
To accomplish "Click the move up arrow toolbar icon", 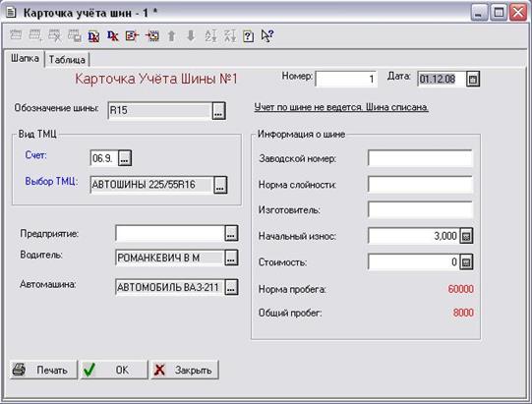I will pyautogui.click(x=172, y=35).
